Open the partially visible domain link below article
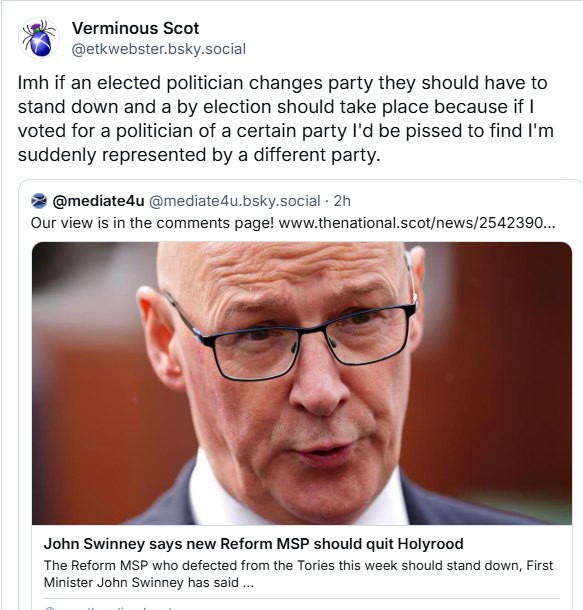 click(x=115, y=608)
